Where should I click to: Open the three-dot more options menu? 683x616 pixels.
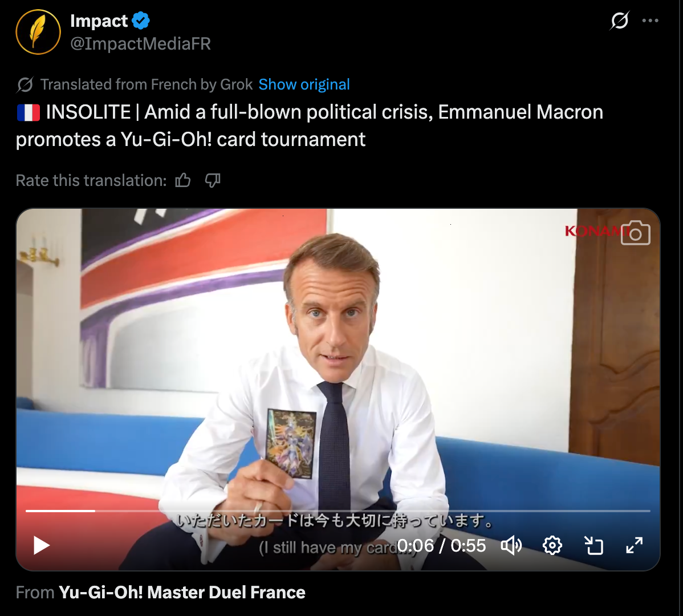651,21
